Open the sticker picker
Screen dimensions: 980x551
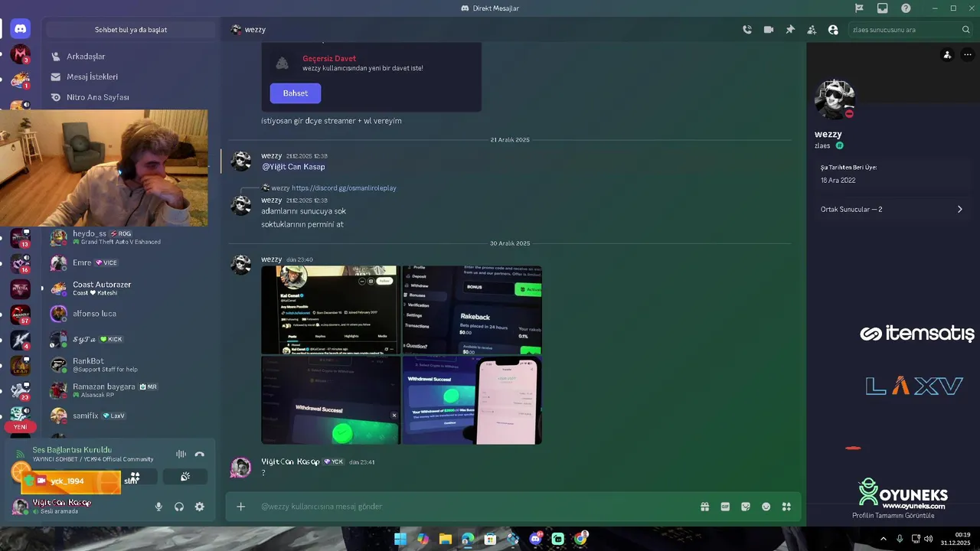pos(746,507)
